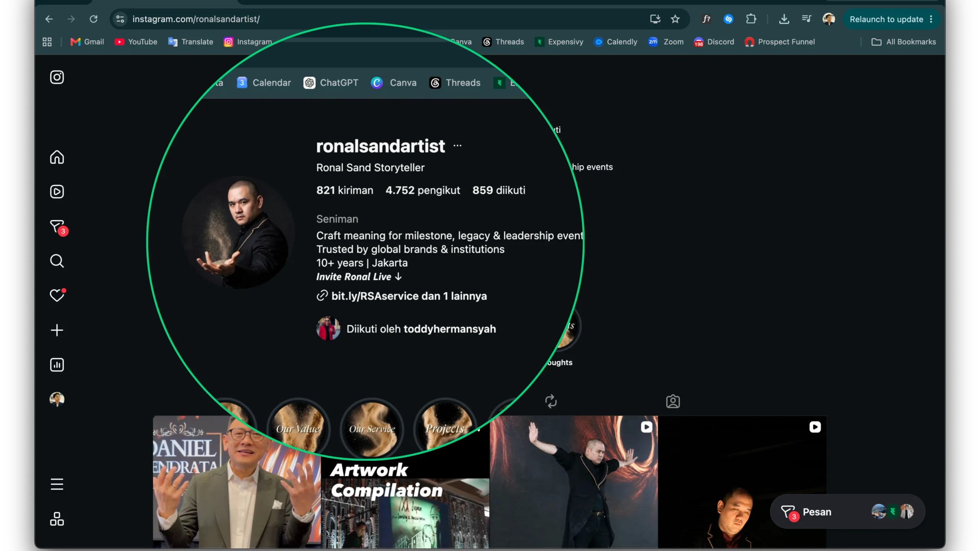Click the address bar URL
The image size is (980, 551).
196,19
